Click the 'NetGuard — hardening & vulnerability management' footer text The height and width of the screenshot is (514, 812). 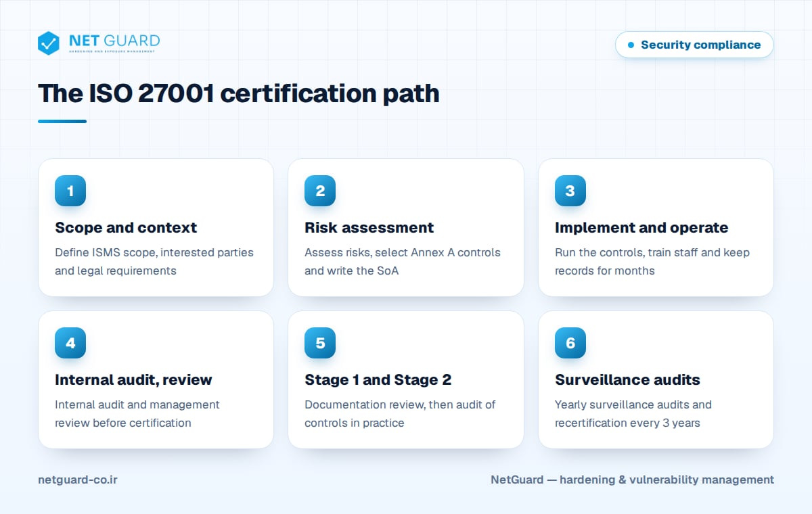(x=632, y=480)
